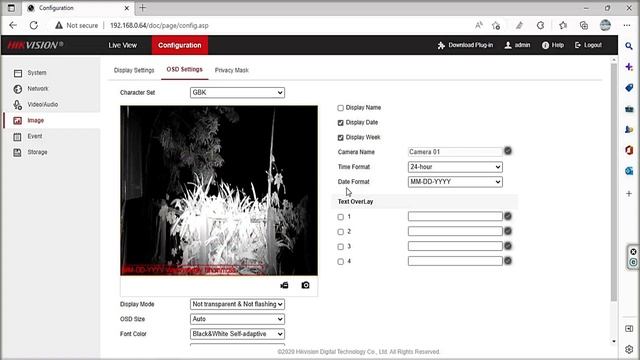The image size is (640, 360).
Task: Switch to the Privacy Mask tab
Action: pyautogui.click(x=231, y=70)
